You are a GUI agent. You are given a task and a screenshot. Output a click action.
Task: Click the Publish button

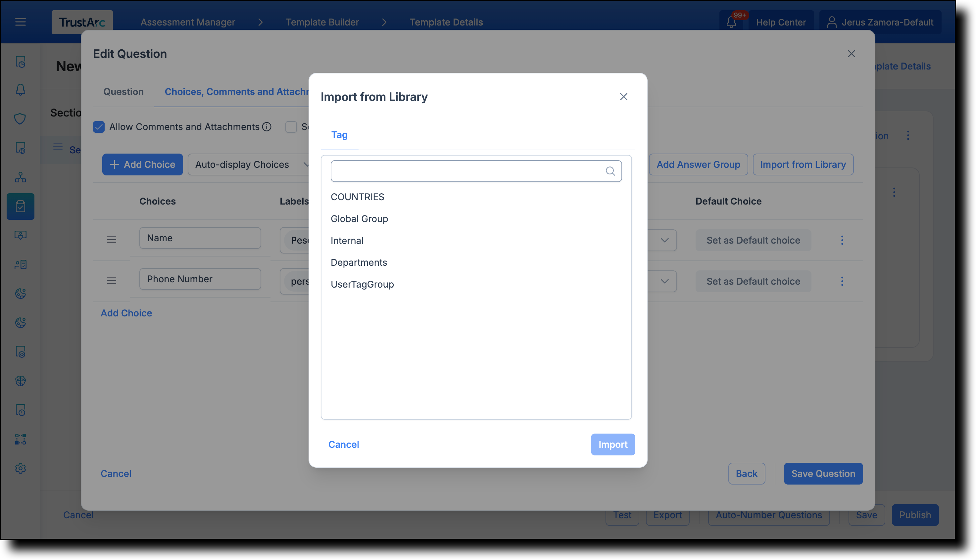coord(915,515)
